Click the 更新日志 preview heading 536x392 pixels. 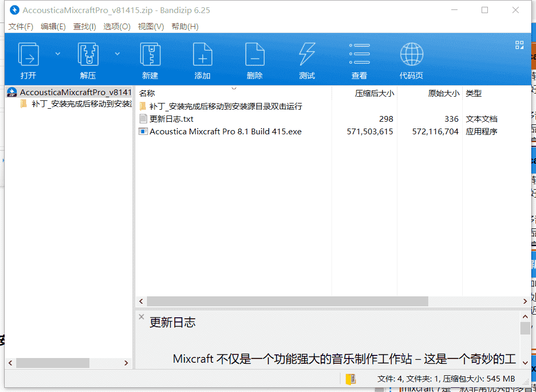click(173, 322)
